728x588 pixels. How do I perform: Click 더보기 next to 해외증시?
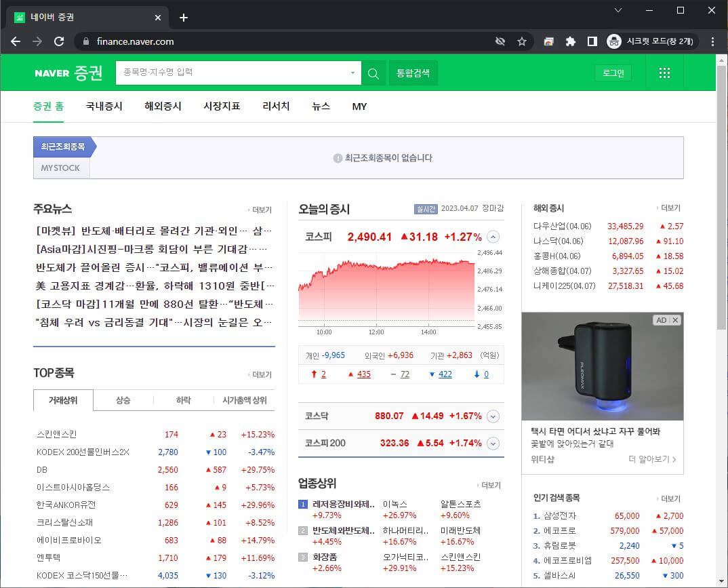tap(669, 208)
